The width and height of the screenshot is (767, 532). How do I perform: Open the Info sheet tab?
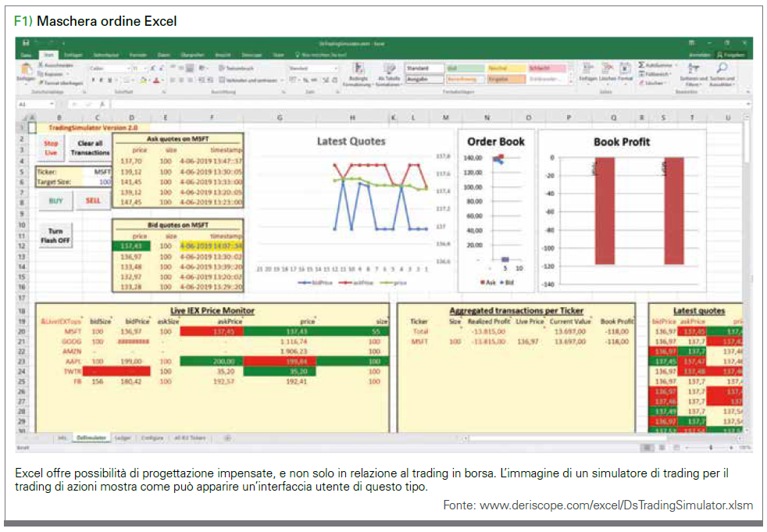[62, 438]
